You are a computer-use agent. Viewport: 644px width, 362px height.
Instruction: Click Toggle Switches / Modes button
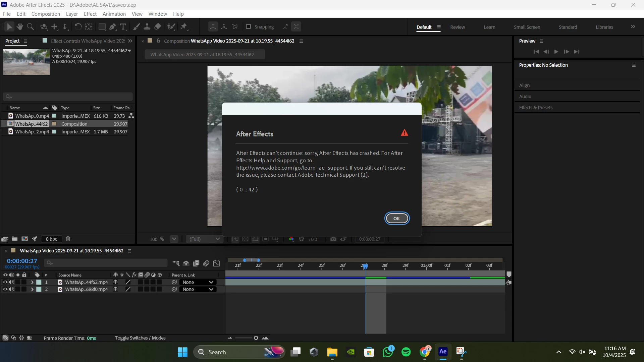pyautogui.click(x=140, y=338)
